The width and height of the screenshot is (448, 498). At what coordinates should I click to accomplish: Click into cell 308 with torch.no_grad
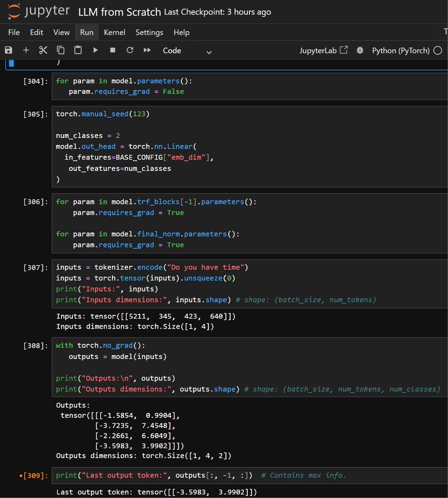click(x=250, y=367)
